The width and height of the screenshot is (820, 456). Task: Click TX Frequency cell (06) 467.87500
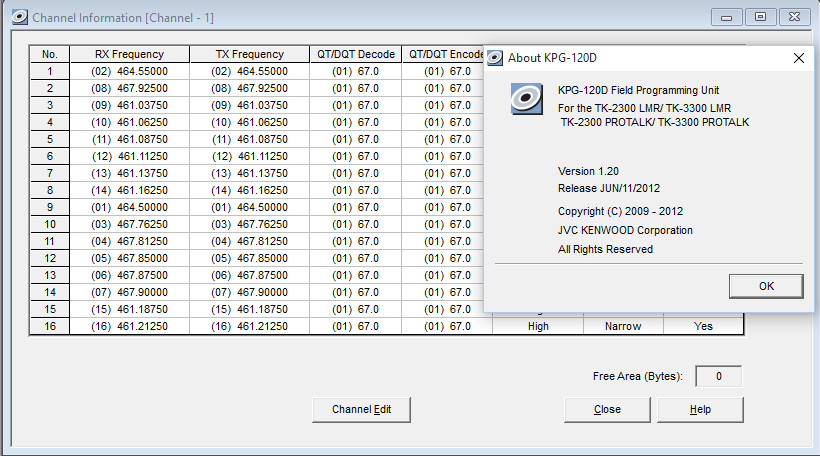249,275
